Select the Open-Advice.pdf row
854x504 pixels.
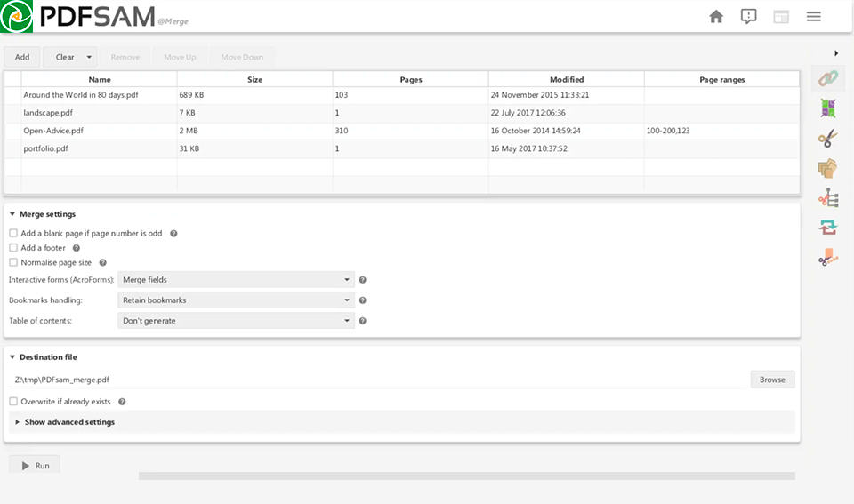[x=402, y=131]
